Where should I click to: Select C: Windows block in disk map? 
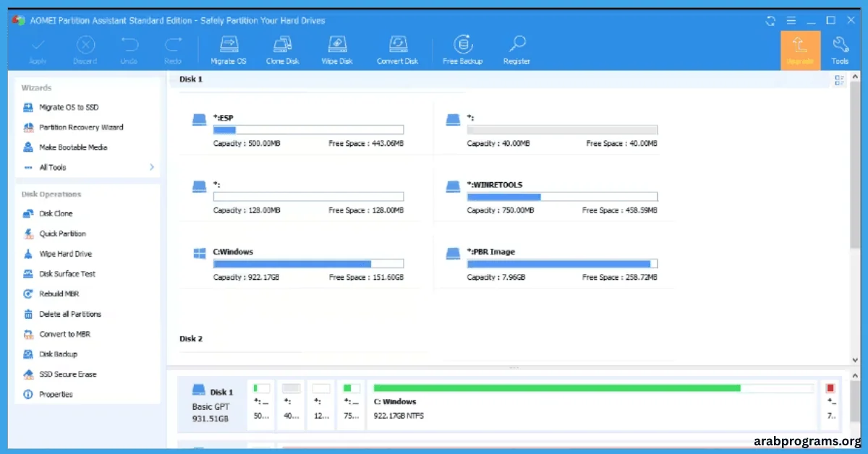coord(591,403)
